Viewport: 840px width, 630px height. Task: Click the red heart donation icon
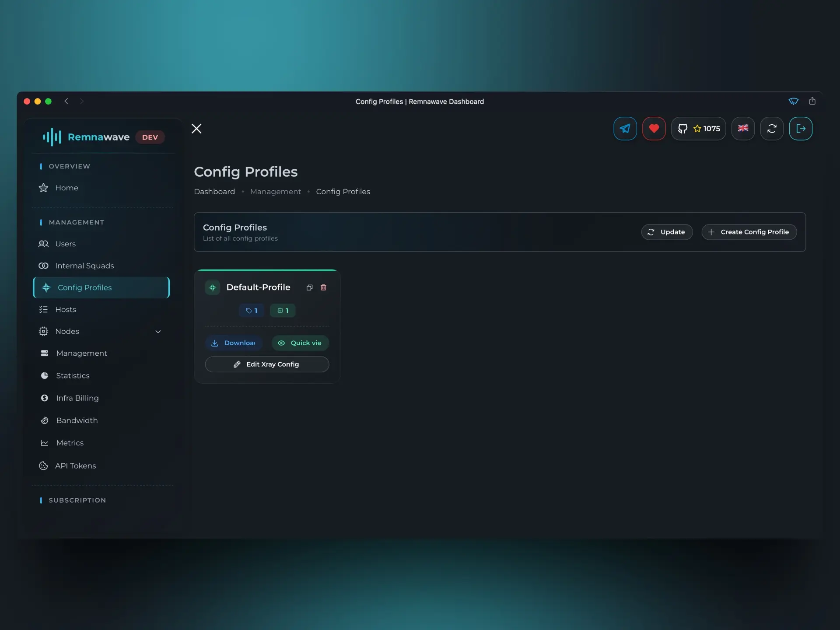[654, 129]
